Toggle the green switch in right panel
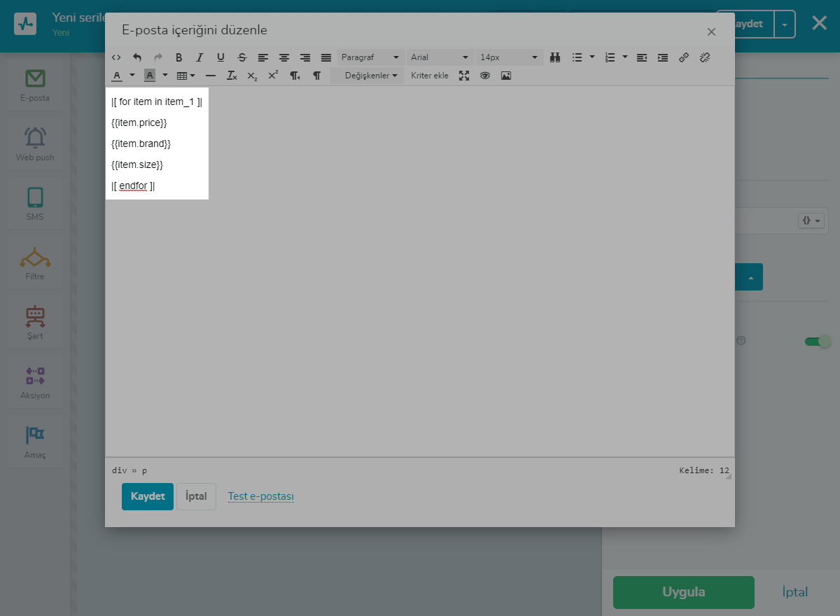Viewport: 840px width, 616px height. coord(817,342)
